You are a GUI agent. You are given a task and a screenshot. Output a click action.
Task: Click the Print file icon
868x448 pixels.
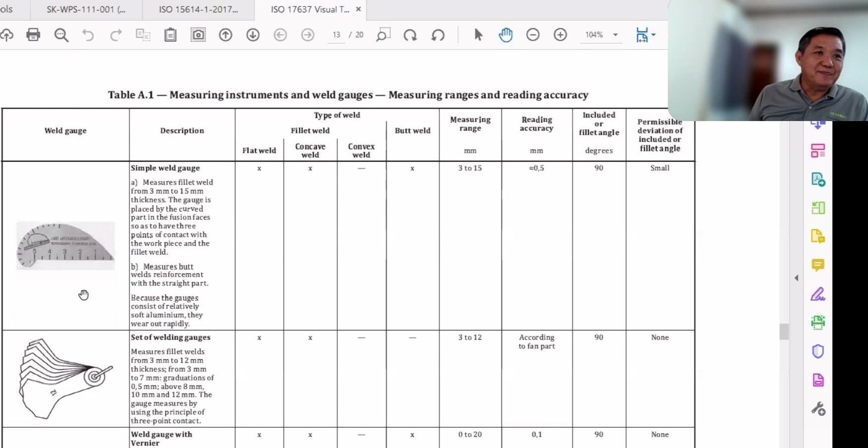pyautogui.click(x=33, y=35)
